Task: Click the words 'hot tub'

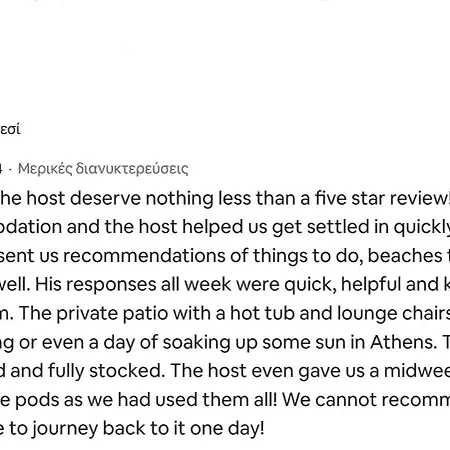Action: pyautogui.click(x=262, y=314)
